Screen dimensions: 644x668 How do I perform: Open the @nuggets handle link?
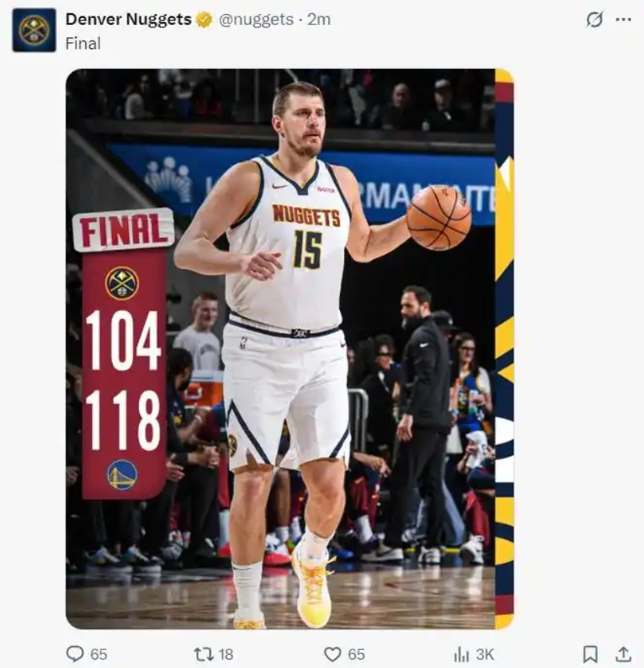(x=256, y=20)
